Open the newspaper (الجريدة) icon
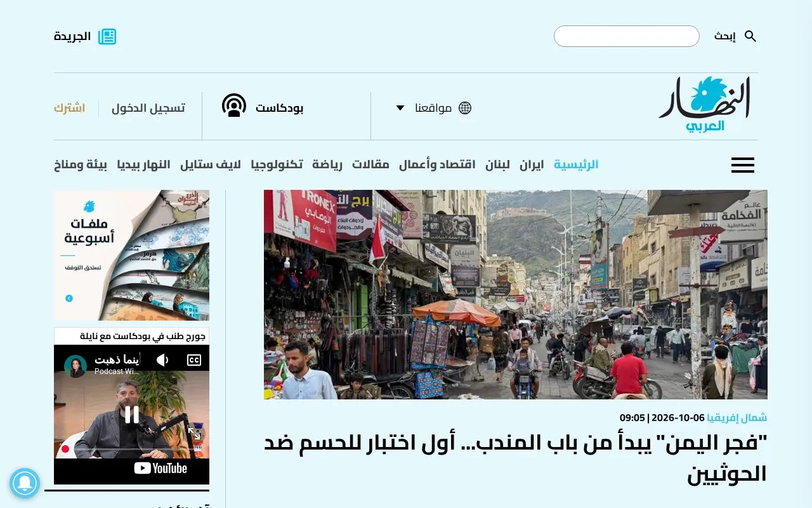Screen dimensions: 812x508 coord(107,36)
